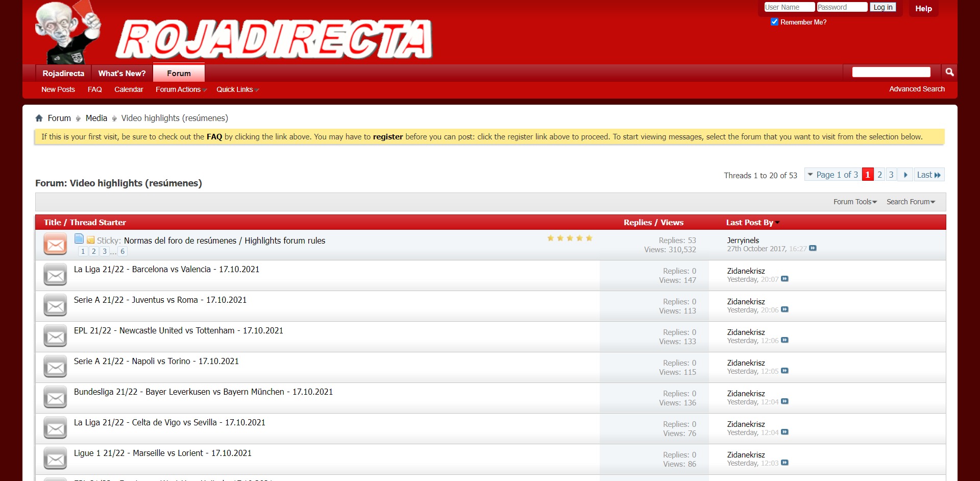Go to last post of Barcelona vs Valencia thread
This screenshot has height=481, width=980.
pos(785,279)
